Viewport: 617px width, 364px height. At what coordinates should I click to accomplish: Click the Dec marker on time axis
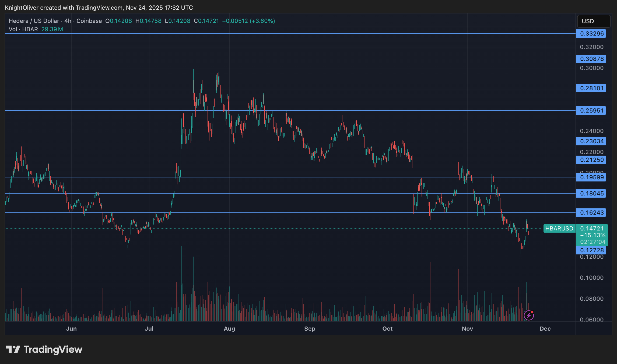point(545,329)
